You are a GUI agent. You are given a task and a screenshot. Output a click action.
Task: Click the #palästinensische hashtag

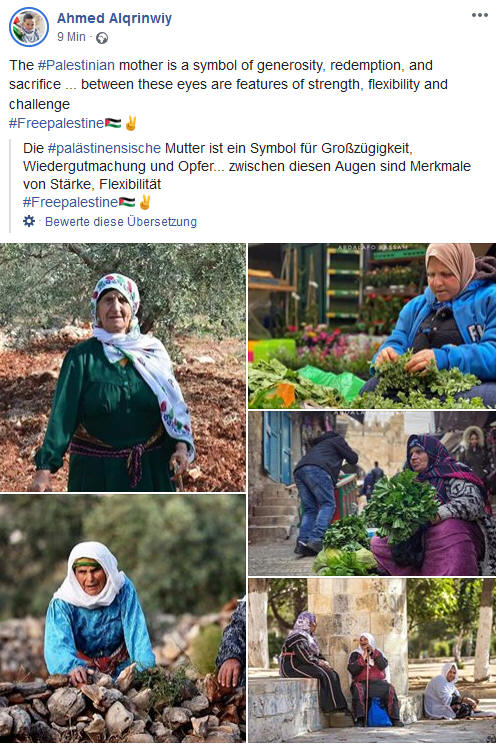pos(104,148)
